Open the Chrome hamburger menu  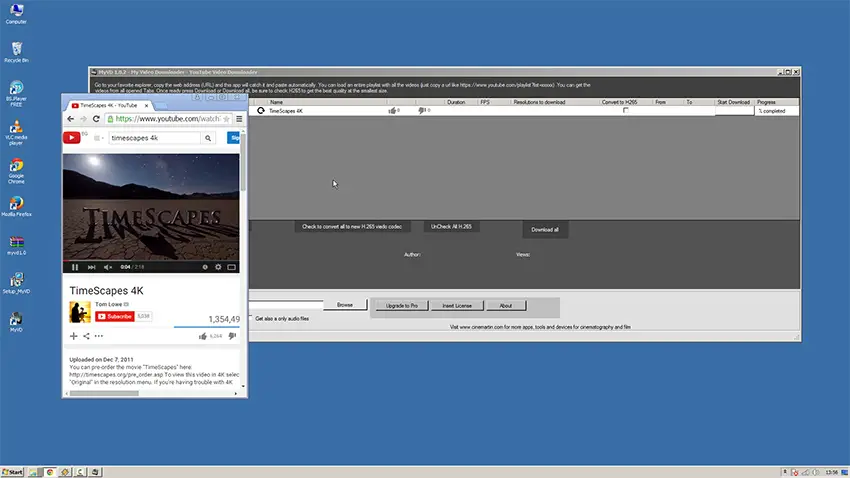(239, 119)
